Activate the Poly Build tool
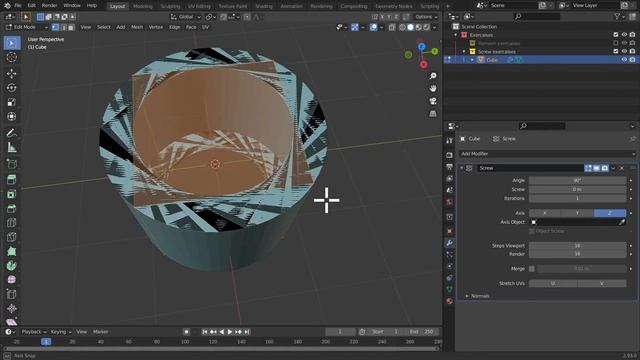 [12, 251]
